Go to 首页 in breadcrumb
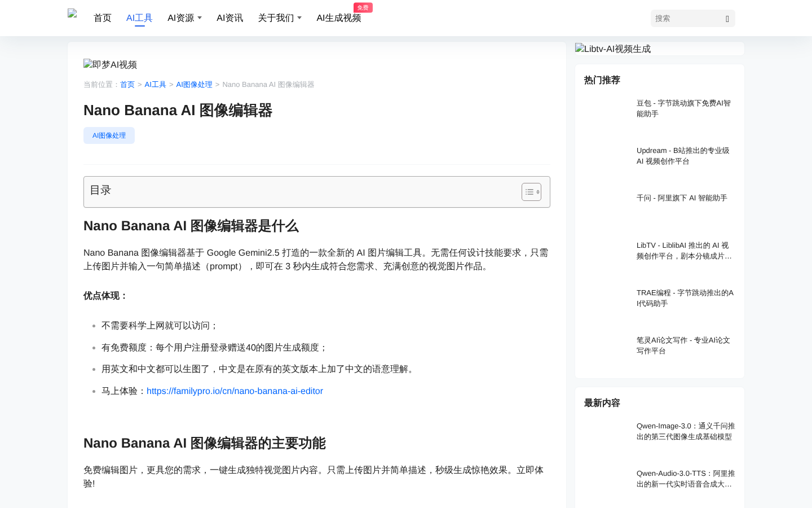The image size is (812, 508). pos(127,85)
